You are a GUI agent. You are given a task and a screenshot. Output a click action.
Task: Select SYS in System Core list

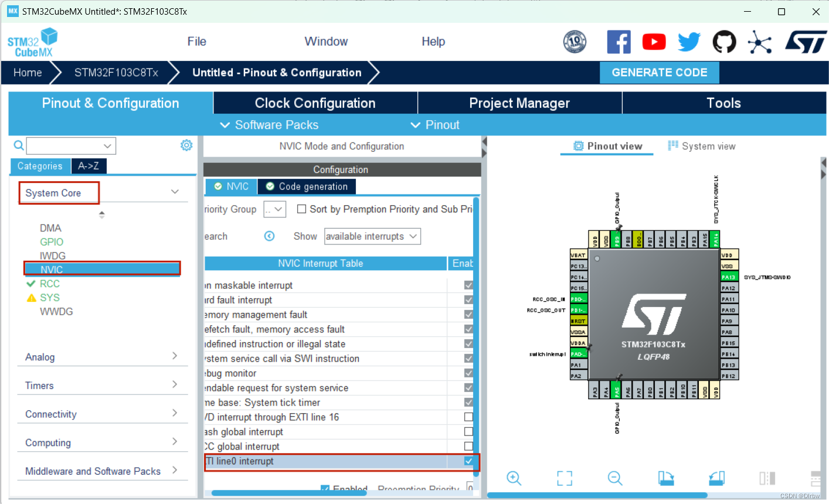click(x=50, y=298)
